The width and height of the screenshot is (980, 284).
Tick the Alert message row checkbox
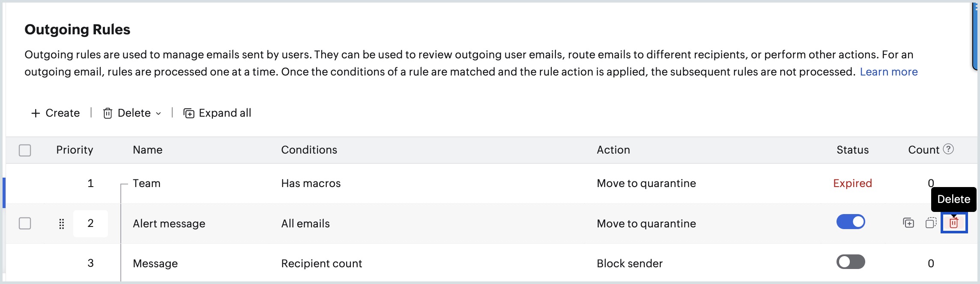(x=25, y=224)
